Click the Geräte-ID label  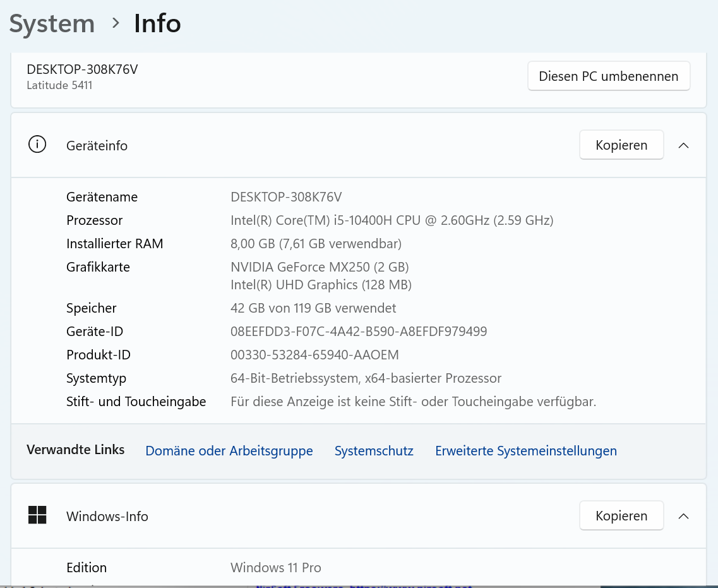click(x=95, y=332)
